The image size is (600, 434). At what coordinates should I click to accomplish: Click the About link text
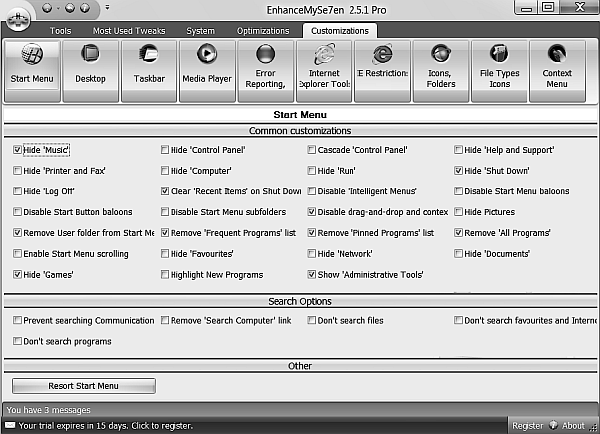tap(573, 426)
